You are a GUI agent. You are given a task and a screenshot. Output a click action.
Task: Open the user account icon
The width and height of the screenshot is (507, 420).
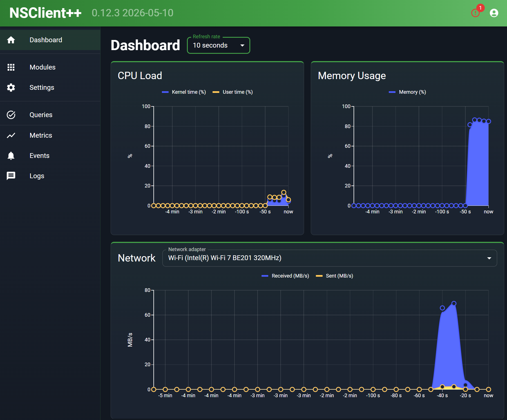tap(494, 13)
